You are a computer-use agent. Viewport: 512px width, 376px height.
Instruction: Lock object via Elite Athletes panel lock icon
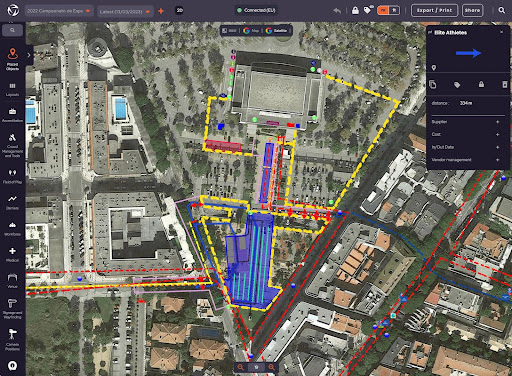pyautogui.click(x=481, y=84)
